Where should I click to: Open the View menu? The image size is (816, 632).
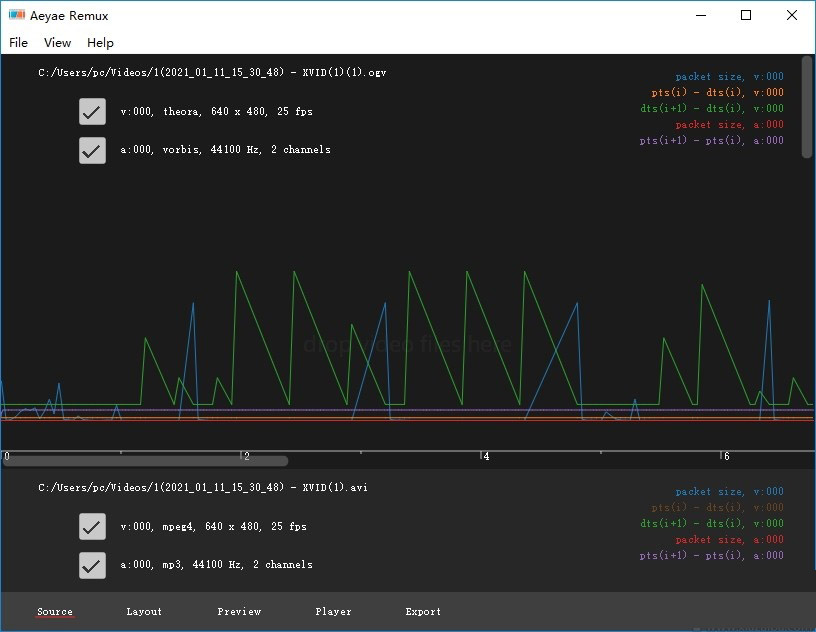tap(58, 43)
